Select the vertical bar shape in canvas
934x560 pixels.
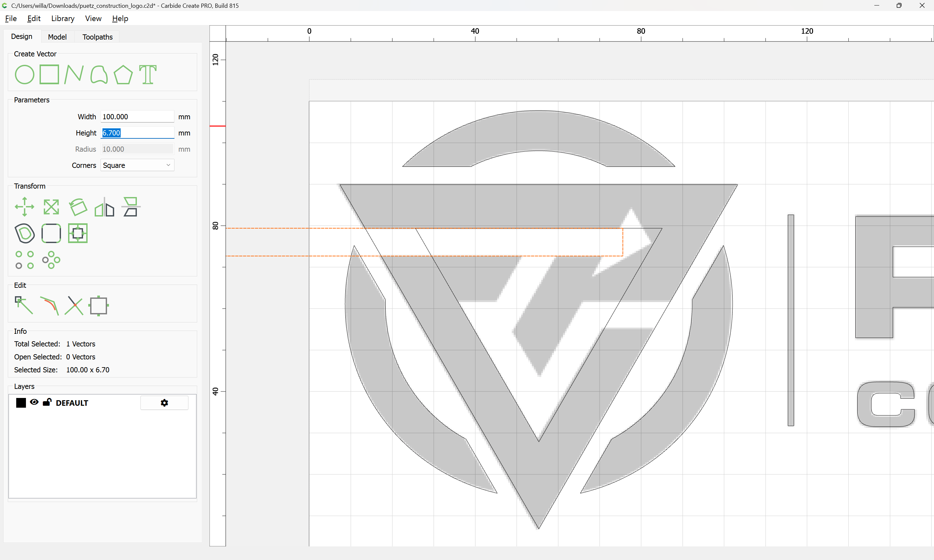point(791,320)
